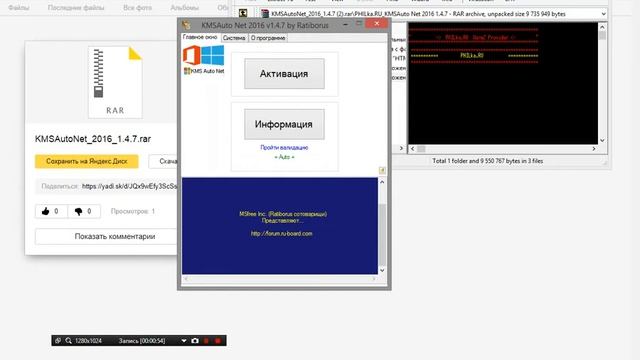
Task: Click WinRAR status bar total files text
Action: pyautogui.click(x=487, y=161)
